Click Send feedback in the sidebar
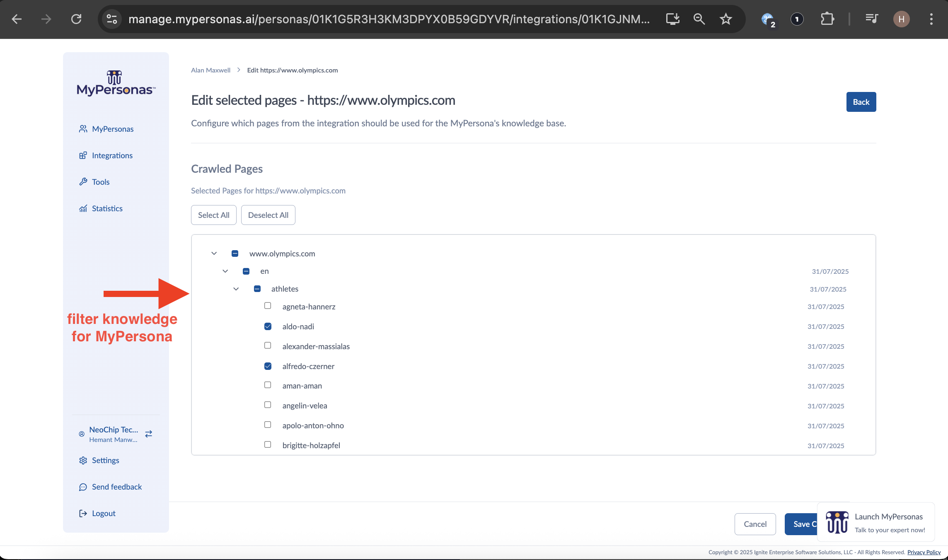948x560 pixels. tap(111, 487)
